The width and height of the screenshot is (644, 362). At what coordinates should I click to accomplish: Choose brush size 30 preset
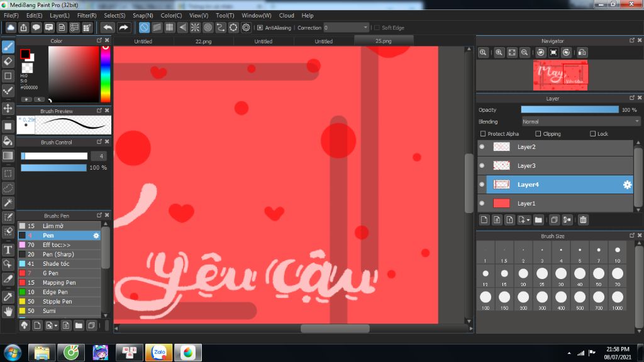pos(561,277)
